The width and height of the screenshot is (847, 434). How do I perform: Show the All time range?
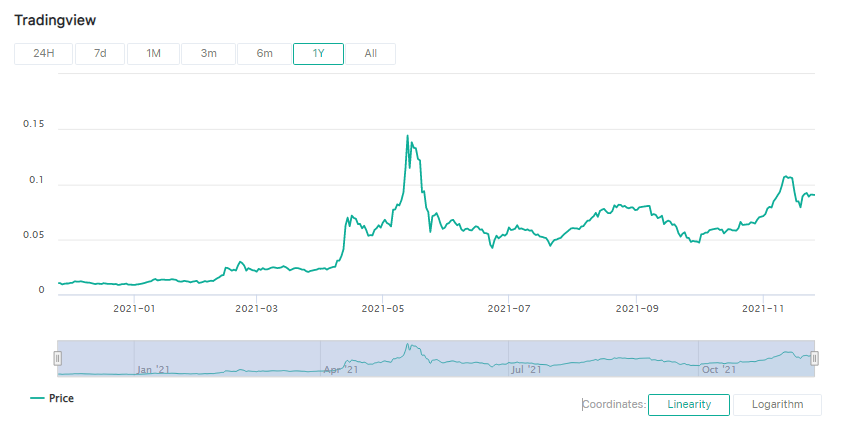(371, 54)
